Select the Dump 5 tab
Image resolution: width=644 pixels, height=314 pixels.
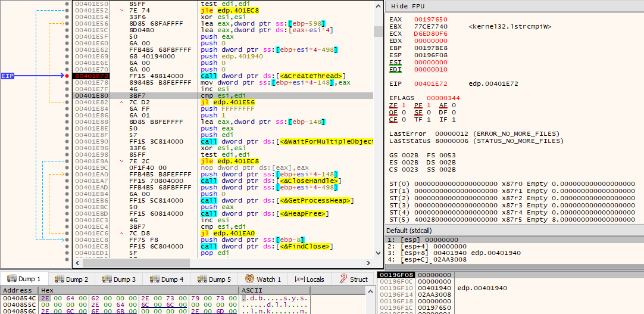(x=214, y=279)
